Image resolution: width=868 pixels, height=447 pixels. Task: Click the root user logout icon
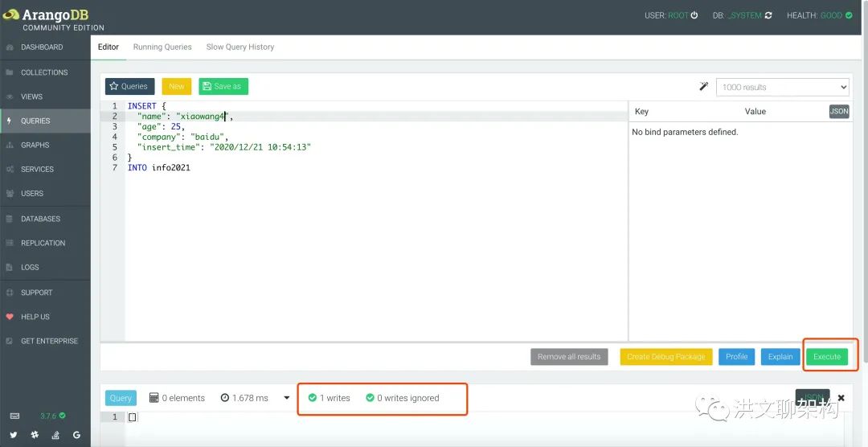coord(694,15)
